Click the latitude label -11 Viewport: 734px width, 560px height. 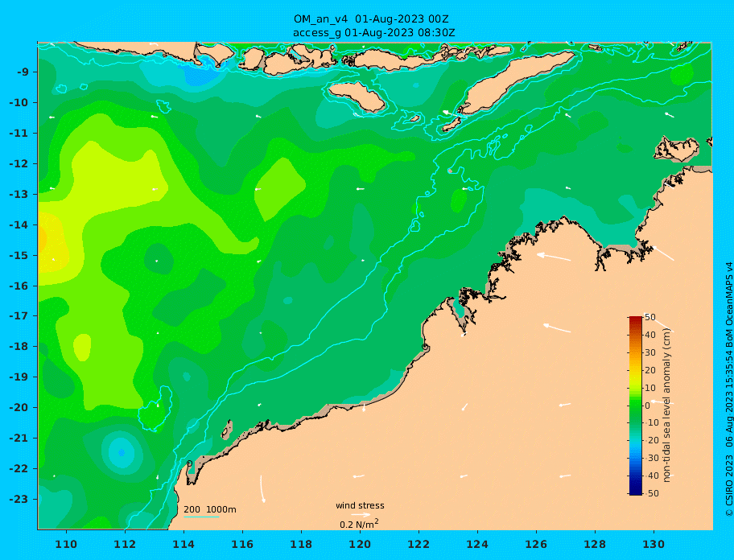(19, 134)
